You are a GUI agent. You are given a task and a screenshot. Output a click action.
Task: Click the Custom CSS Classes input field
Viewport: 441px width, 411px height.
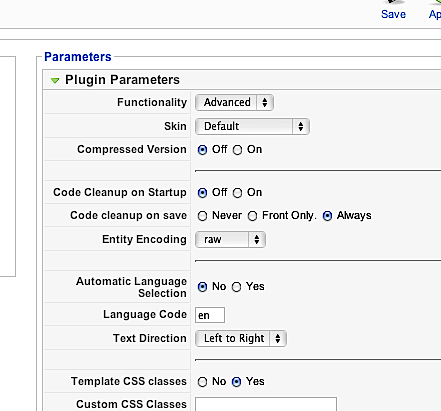266,404
